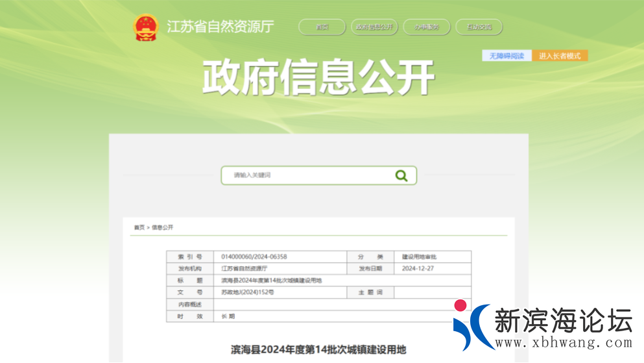Click the bold article heading below the table
Image resolution: width=644 pixels, height=363 pixels.
click(x=318, y=349)
